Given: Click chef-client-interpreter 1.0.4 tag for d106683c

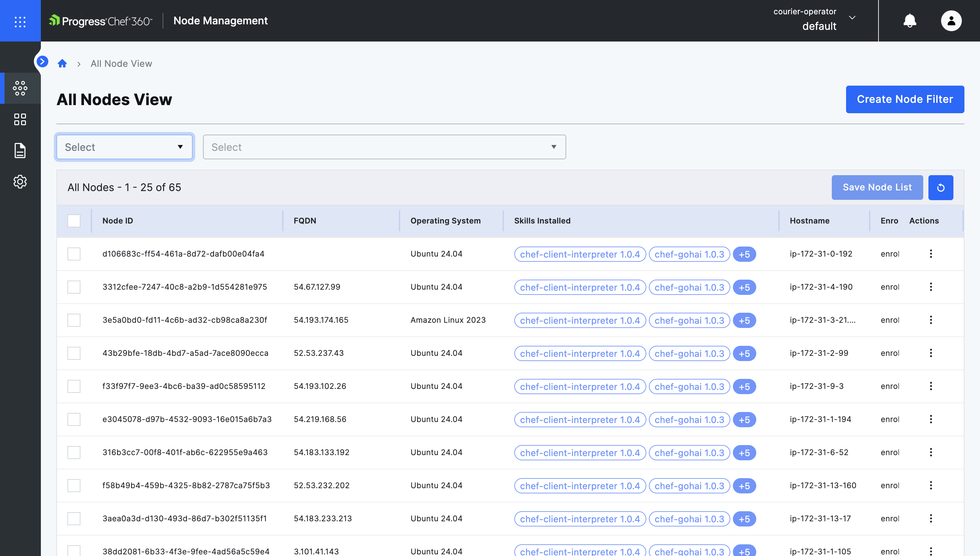Looking at the screenshot, I should coord(580,254).
